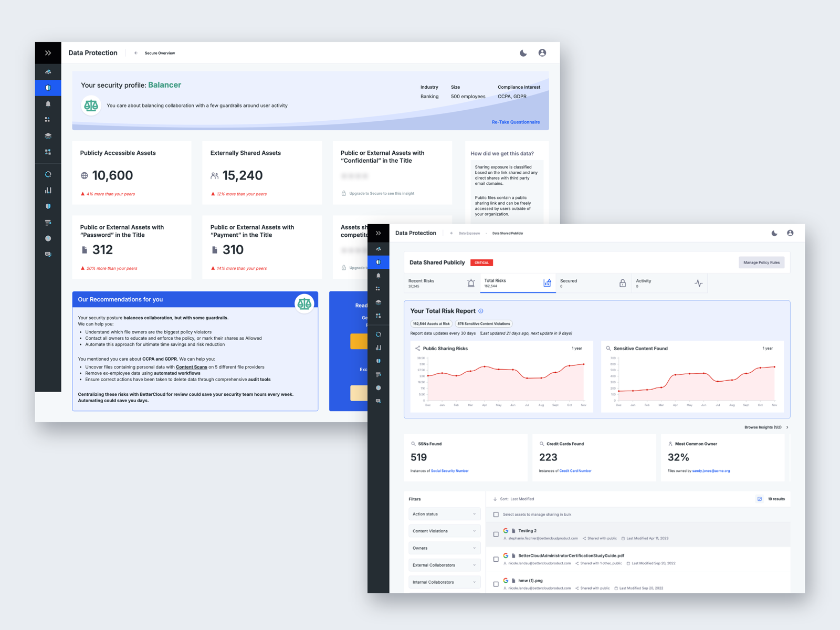Screen dimensions: 840x630
Task: Tick the checkbox for Testing 2 file
Action: (496, 534)
